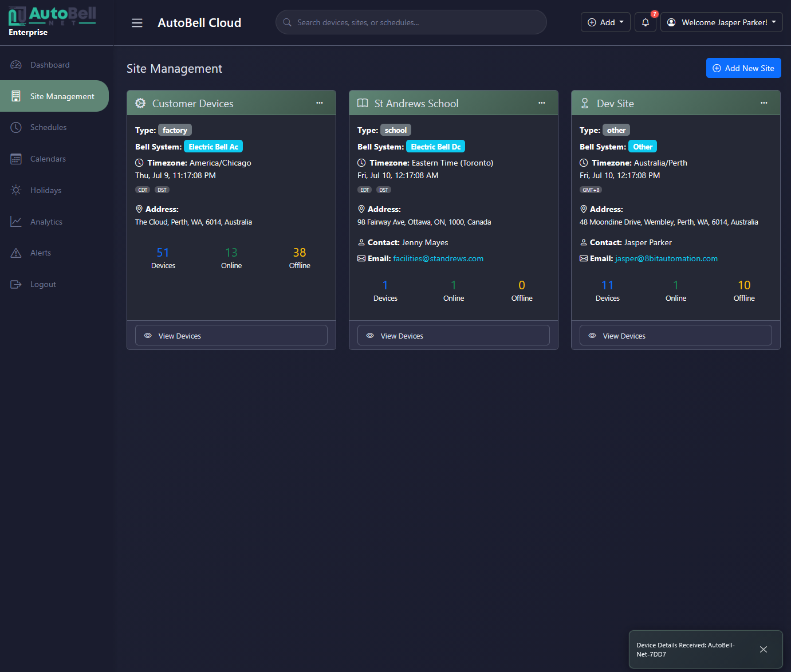Go to Dashboard
Image resolution: width=791 pixels, height=672 pixels.
[54, 65]
